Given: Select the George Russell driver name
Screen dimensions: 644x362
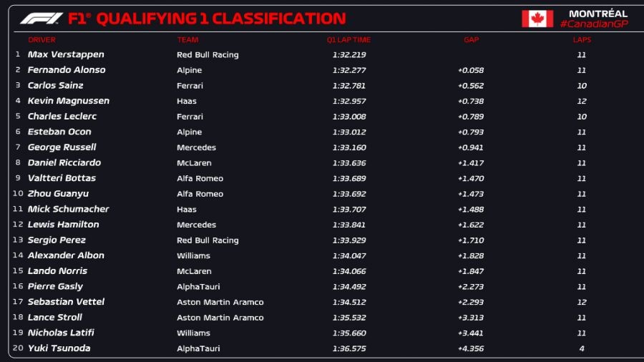Looking at the screenshot, I should (x=62, y=147).
